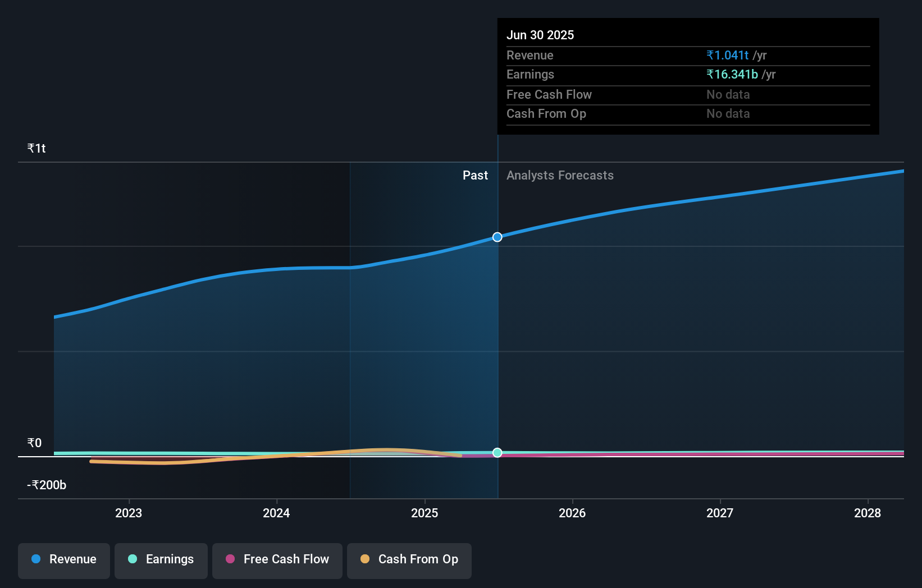Toggle the Earnings legend series

point(161,561)
